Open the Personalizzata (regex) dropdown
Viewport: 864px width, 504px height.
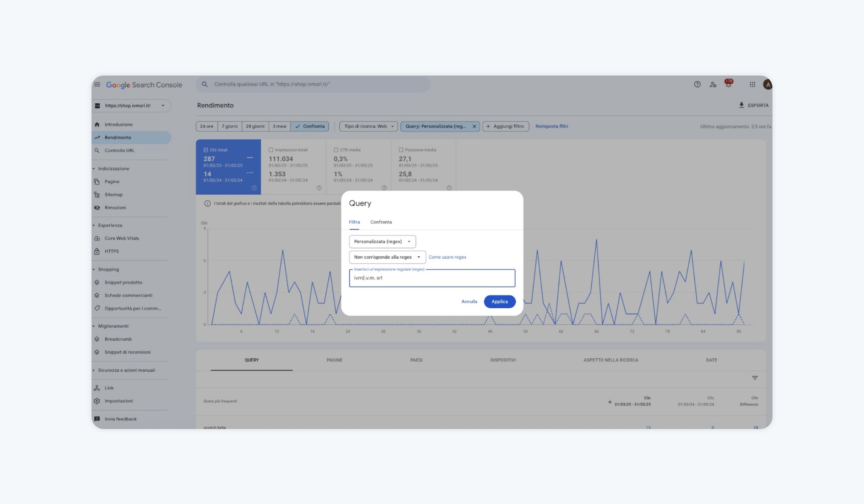(382, 242)
